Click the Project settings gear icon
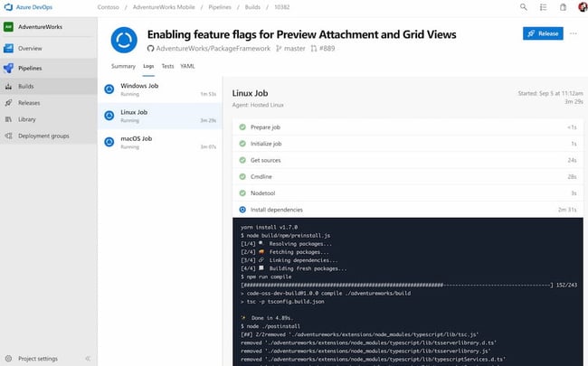 point(8,359)
